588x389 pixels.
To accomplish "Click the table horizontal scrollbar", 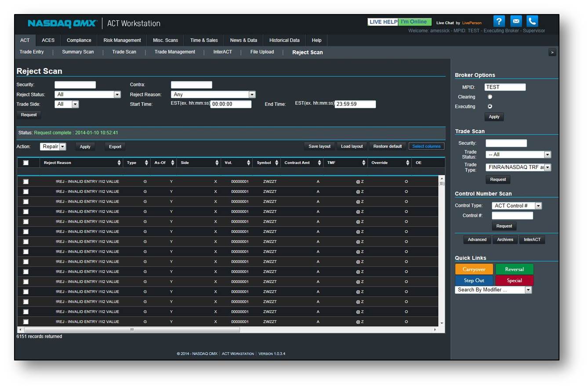I will click(x=132, y=330).
